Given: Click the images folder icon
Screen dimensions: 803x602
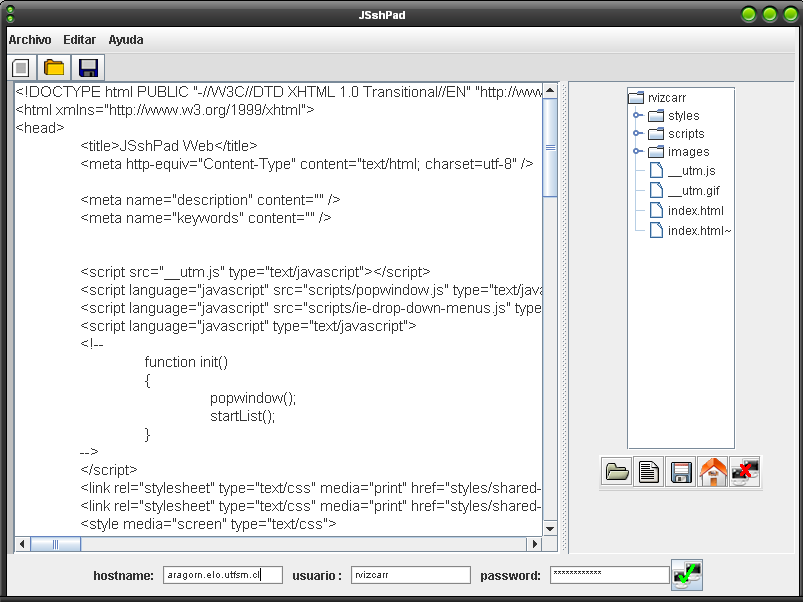Looking at the screenshot, I should [656, 152].
